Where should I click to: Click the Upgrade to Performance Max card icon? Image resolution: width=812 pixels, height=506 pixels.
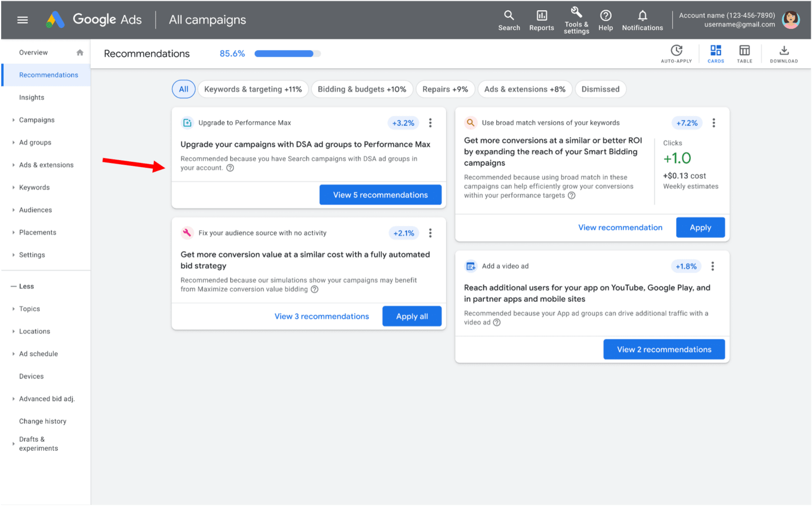187,123
